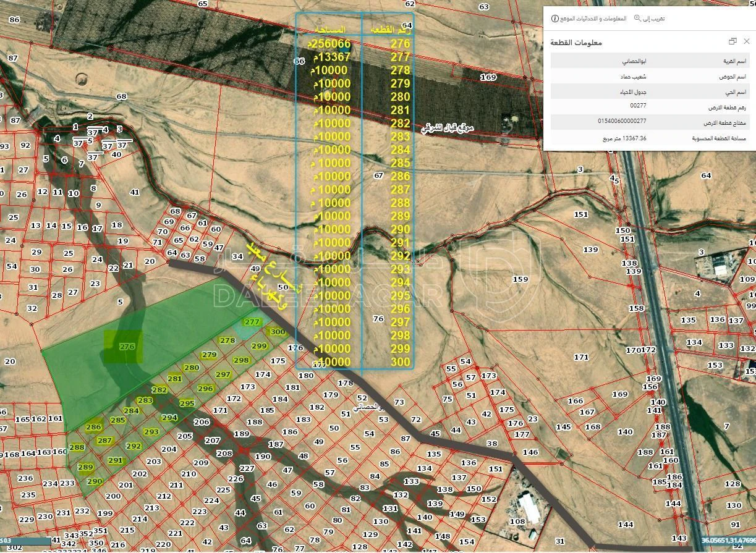Click the 'اسم القرية' row in parcel table
756x553 pixels.
click(x=650, y=61)
